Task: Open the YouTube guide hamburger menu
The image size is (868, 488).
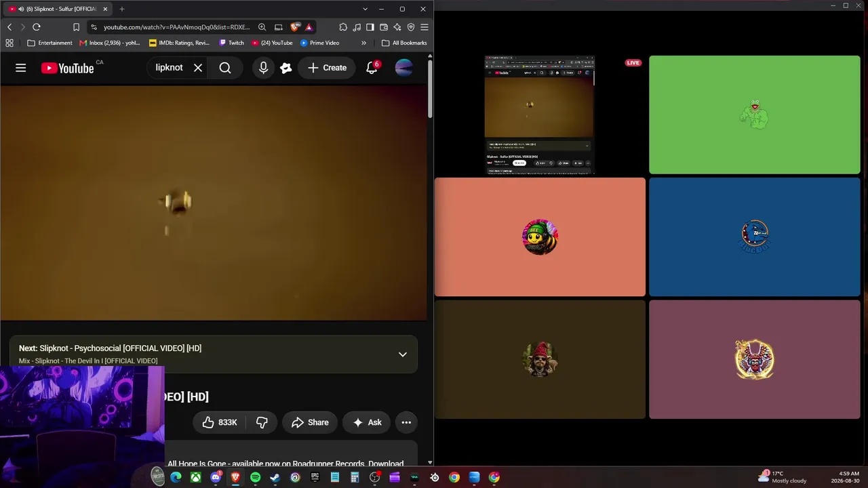Action: pos(21,68)
